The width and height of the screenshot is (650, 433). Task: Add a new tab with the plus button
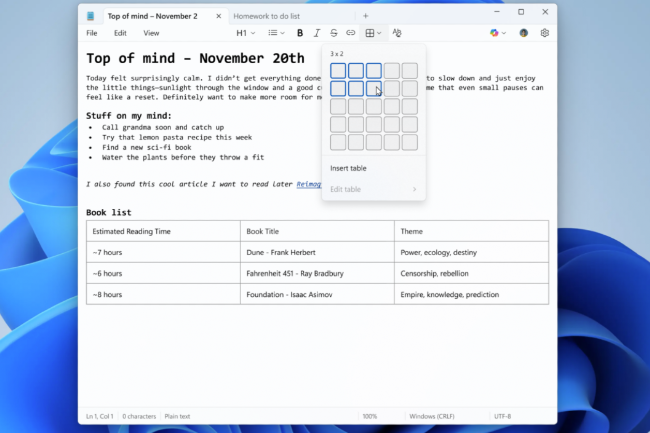366,16
